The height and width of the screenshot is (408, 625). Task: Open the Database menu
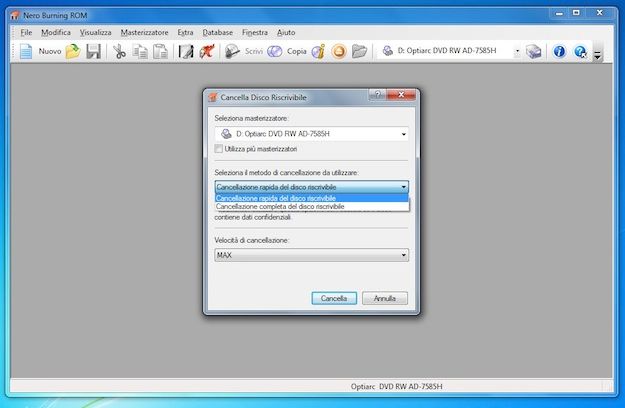click(217, 33)
